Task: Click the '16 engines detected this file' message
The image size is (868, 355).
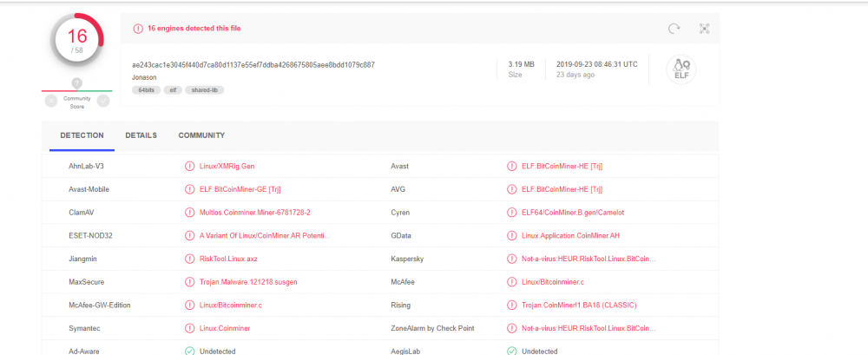Action: point(194,29)
